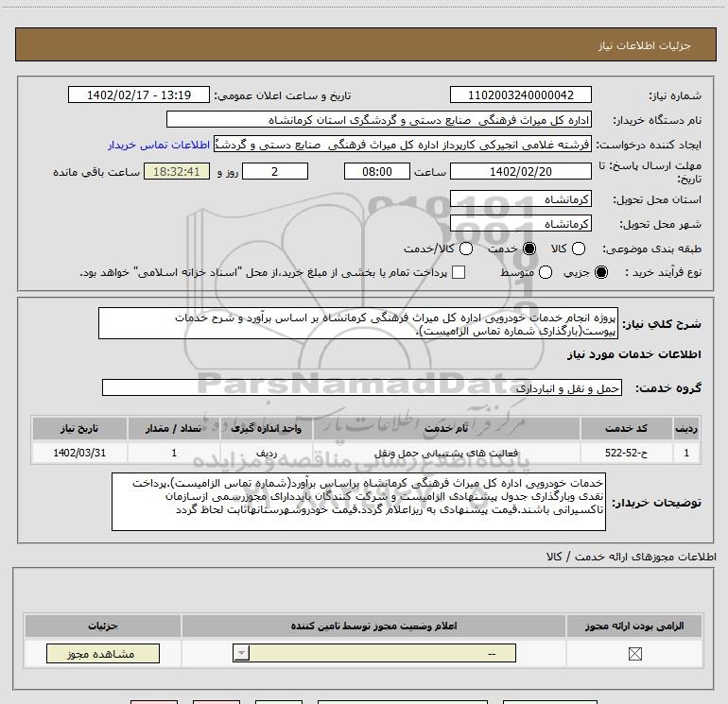The height and width of the screenshot is (704, 728).
Task: Click the جزئیات column header
Action: pyautogui.click(x=103, y=626)
